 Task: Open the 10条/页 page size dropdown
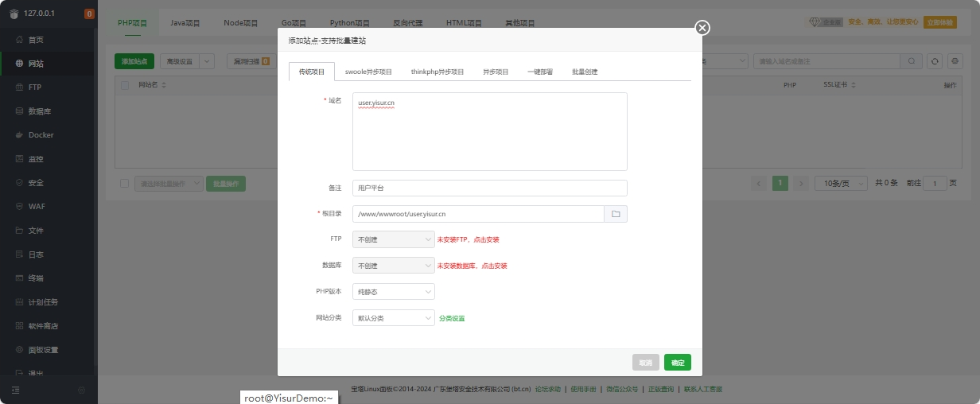[x=841, y=184]
